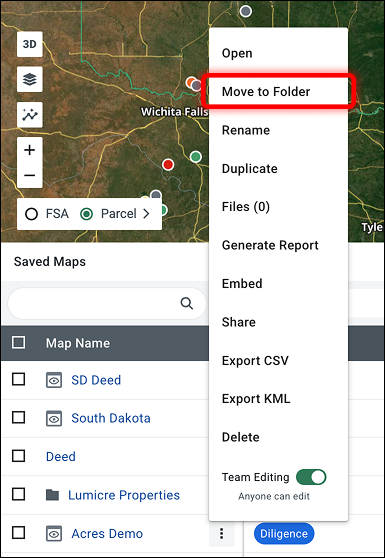Check the Acres Demo row checkbox

click(x=19, y=533)
